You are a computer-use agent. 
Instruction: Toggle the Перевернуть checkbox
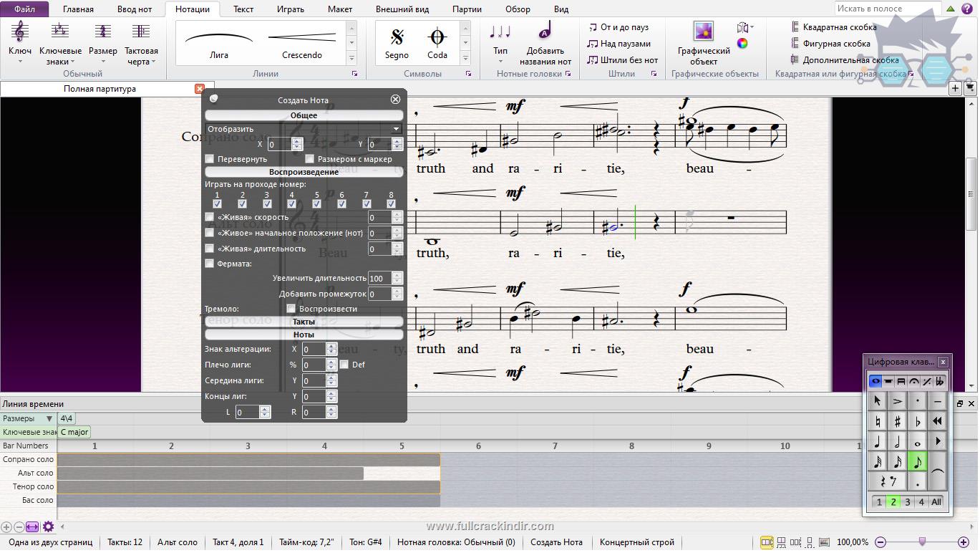coord(210,159)
